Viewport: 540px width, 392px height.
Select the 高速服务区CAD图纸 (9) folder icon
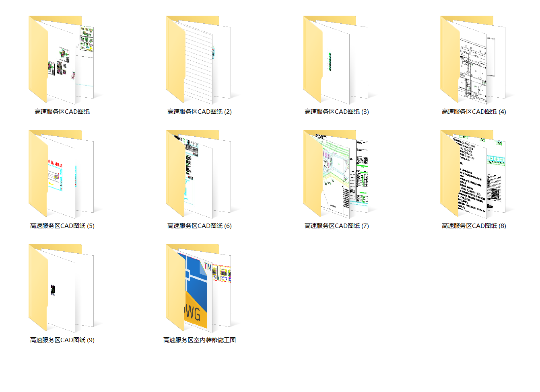[61, 288]
